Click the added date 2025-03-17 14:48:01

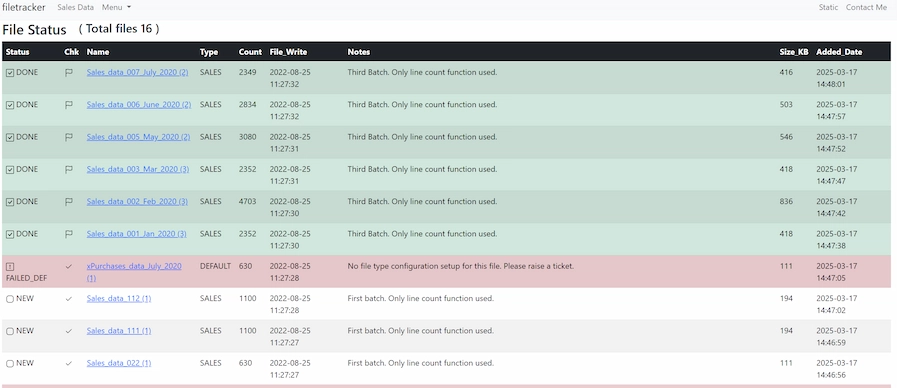[836, 78]
